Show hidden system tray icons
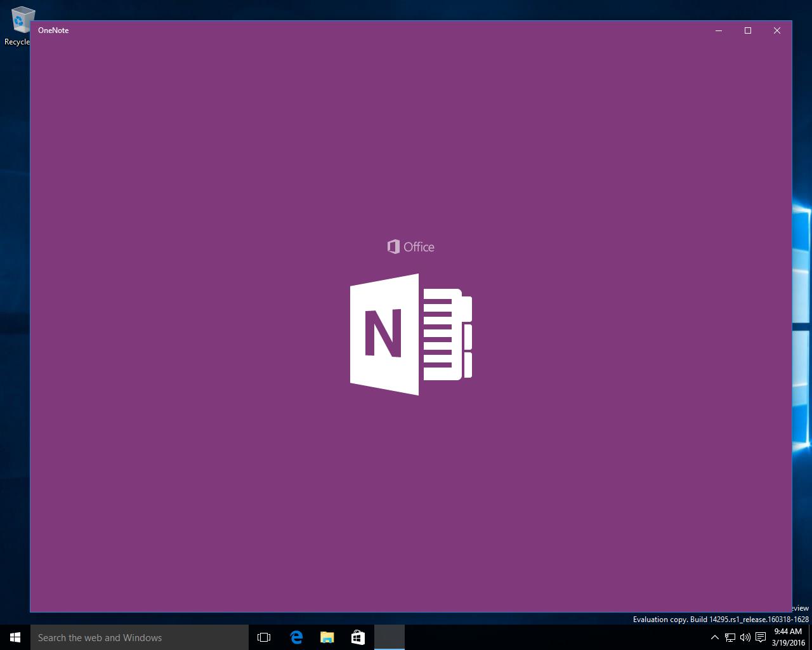The image size is (812, 650). point(715,637)
